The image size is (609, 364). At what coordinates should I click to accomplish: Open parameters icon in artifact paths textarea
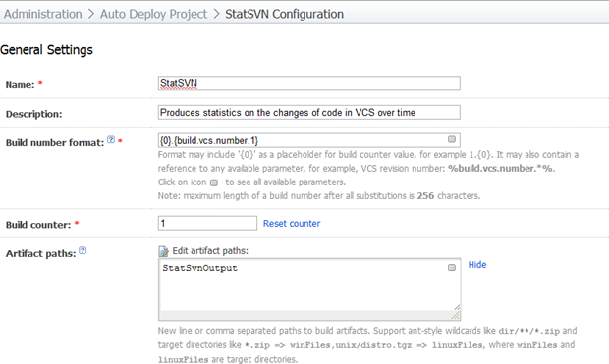[451, 268]
